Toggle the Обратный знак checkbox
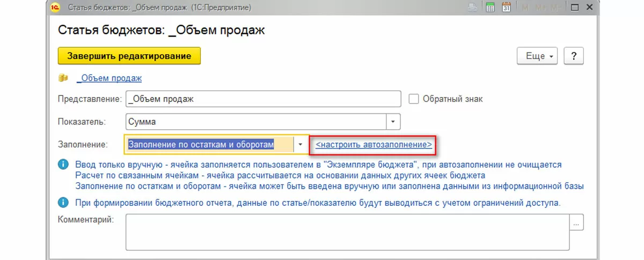644x260 pixels. 414,99
